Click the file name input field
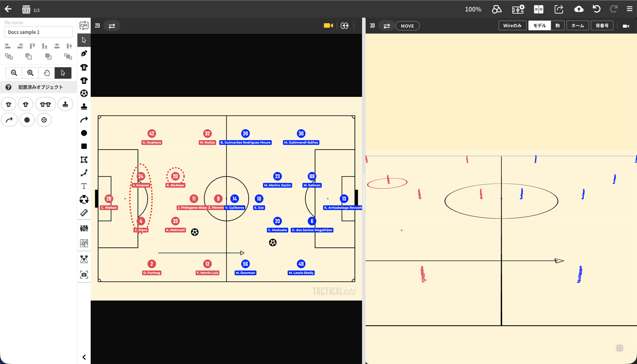The height and width of the screenshot is (364, 637). pos(38,32)
